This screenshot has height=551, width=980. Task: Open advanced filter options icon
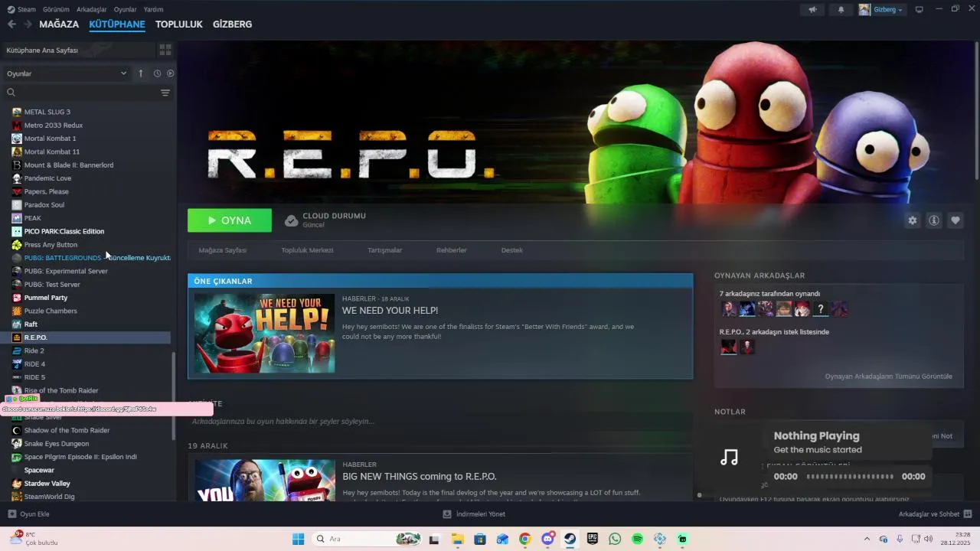tap(165, 93)
